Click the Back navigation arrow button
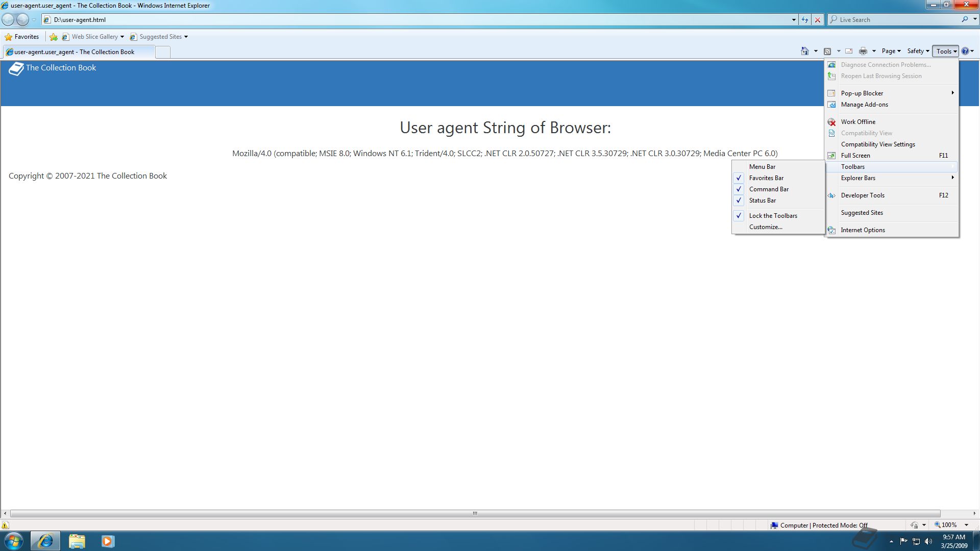The image size is (980, 551). (8, 19)
